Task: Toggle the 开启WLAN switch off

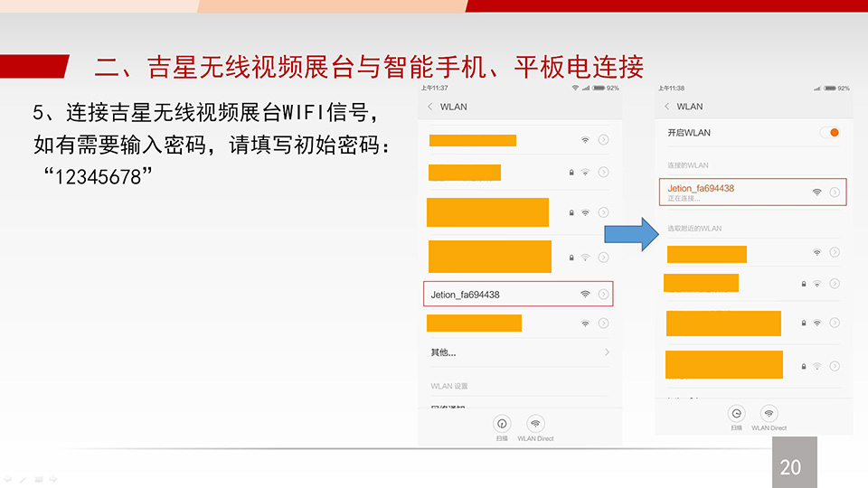Action: coord(829,133)
